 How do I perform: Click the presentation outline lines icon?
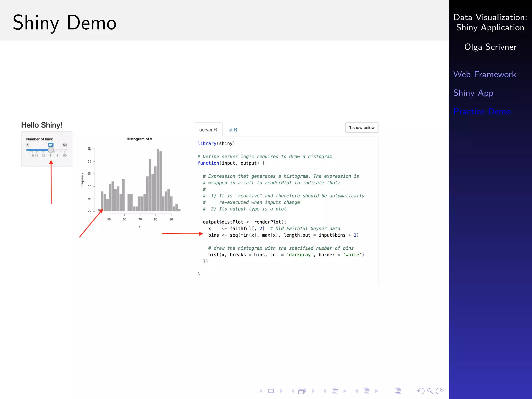pyautogui.click(x=398, y=391)
